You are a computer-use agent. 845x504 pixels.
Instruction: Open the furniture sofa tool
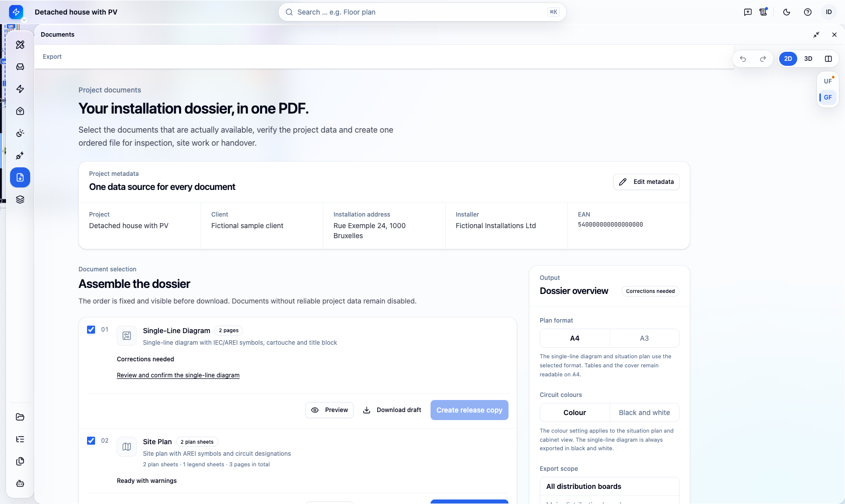coord(20,67)
